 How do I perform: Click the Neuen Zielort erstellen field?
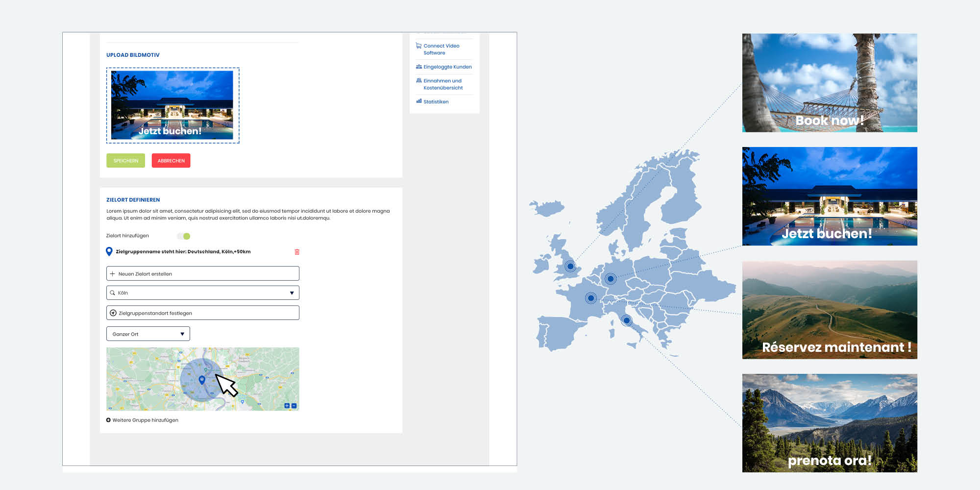tap(202, 274)
